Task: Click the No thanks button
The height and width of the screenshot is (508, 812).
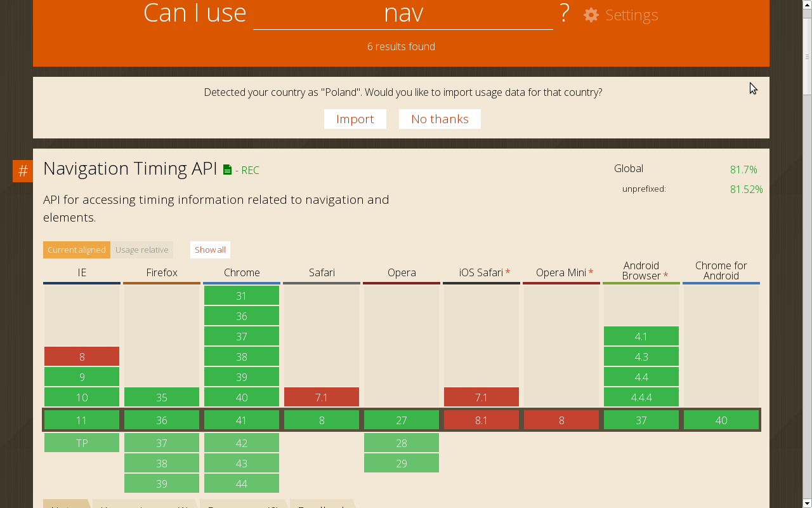Action: coord(440,119)
